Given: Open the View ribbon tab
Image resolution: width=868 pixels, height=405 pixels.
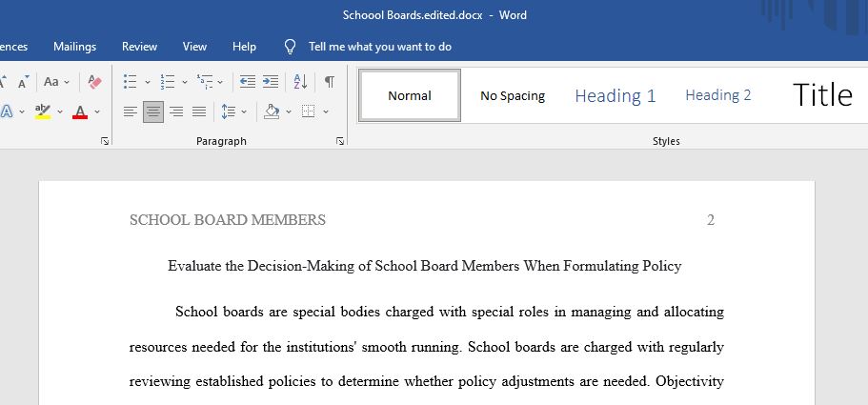Looking at the screenshot, I should (x=195, y=47).
